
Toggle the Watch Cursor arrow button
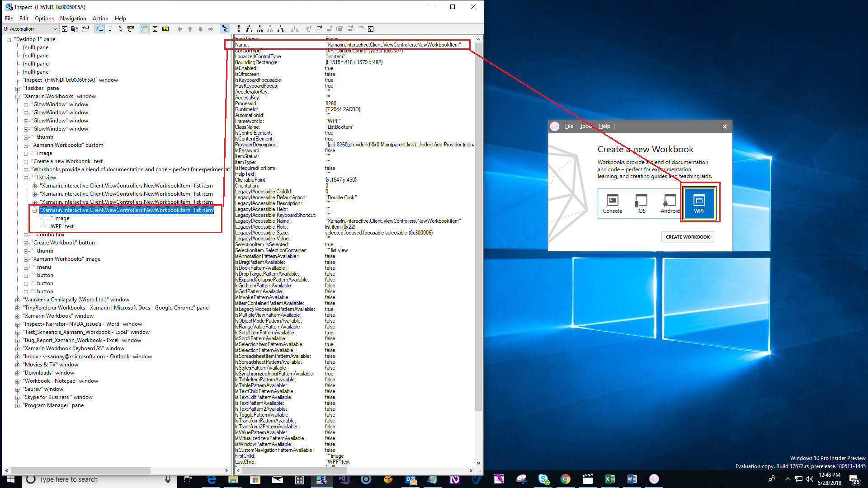(x=120, y=29)
